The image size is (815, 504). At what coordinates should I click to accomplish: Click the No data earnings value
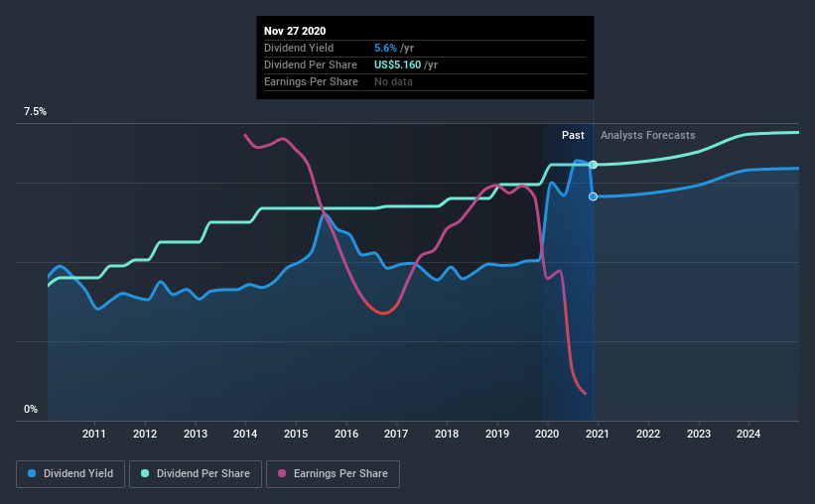(x=393, y=81)
